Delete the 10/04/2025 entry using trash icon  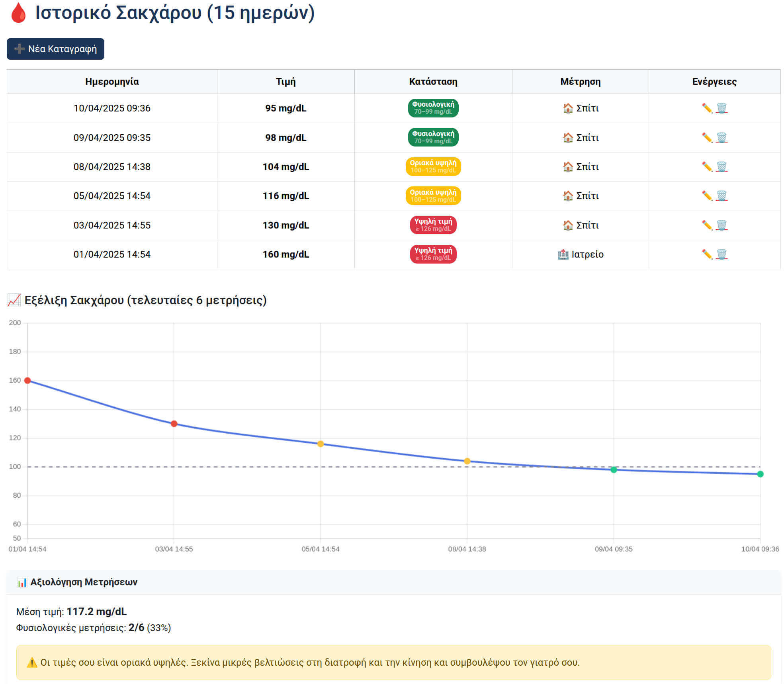tap(721, 108)
